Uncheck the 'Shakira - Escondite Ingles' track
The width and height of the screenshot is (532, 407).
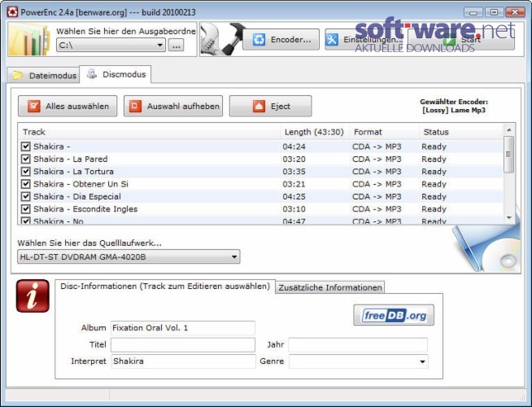(x=25, y=208)
